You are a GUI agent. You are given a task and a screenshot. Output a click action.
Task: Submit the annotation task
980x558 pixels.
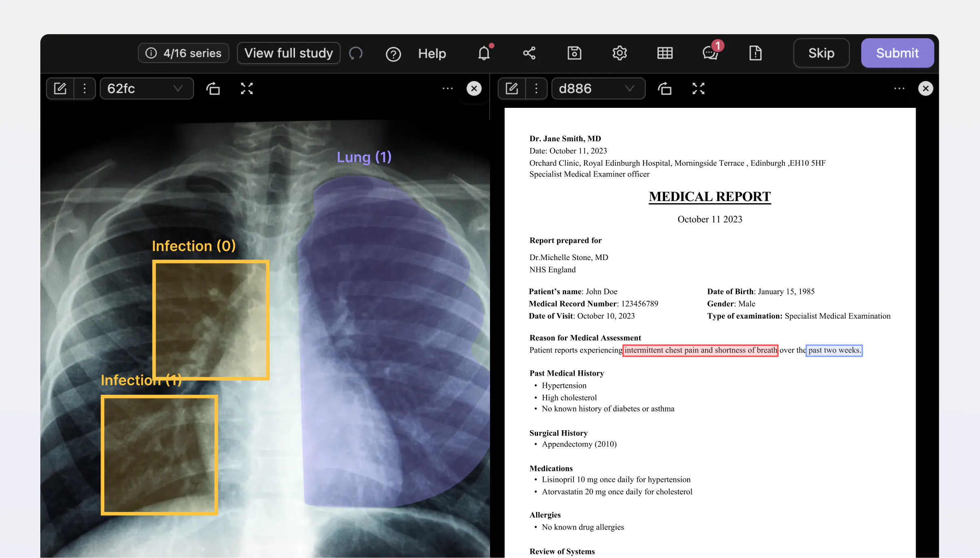click(x=897, y=53)
